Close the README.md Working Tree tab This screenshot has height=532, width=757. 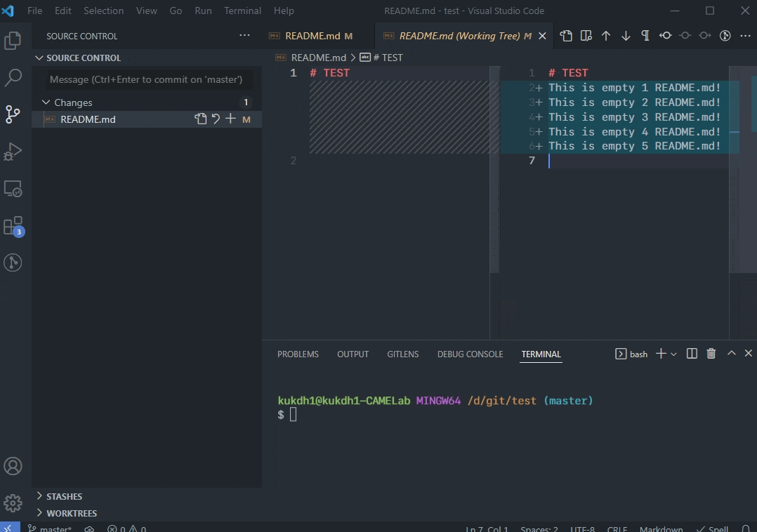click(x=543, y=36)
